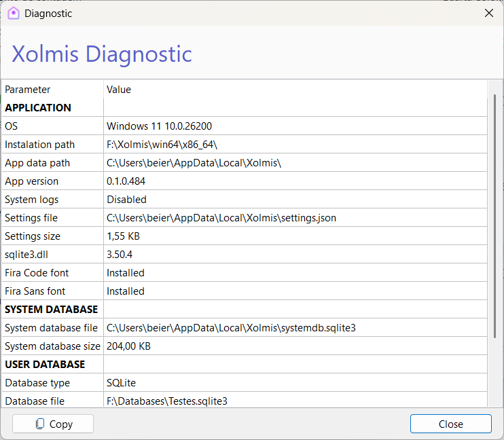
Task: Select the sqlite3.dll cell
Action: point(53,254)
